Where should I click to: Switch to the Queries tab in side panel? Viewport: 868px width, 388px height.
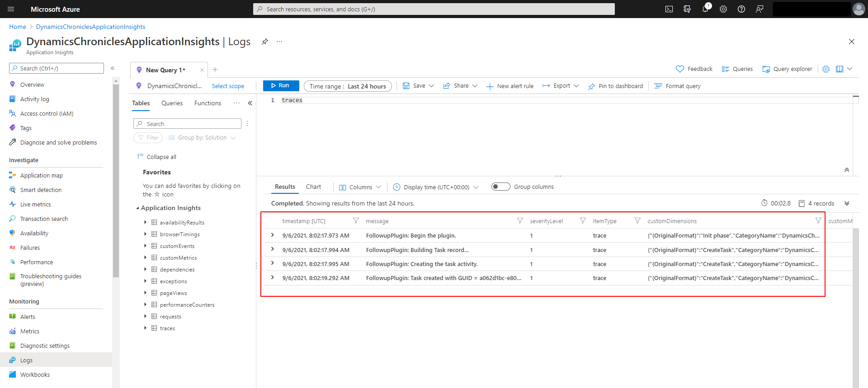(x=172, y=103)
